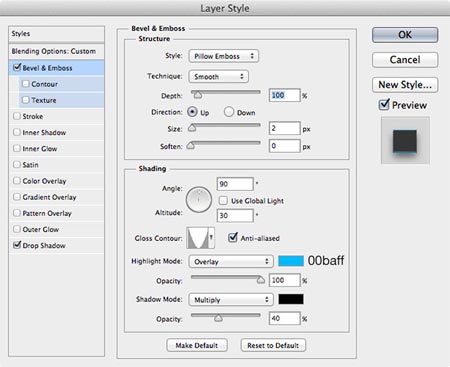Enable the Satin checkbox

[x=16, y=164]
